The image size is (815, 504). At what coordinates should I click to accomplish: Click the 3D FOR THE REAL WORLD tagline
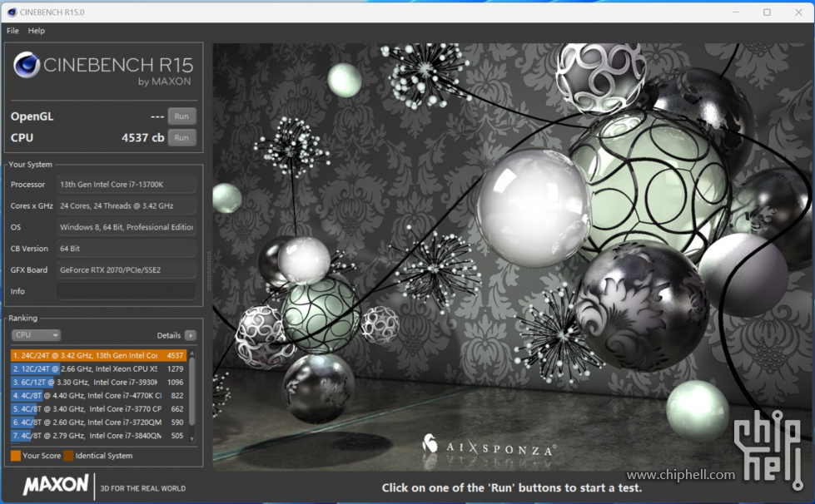tap(143, 488)
